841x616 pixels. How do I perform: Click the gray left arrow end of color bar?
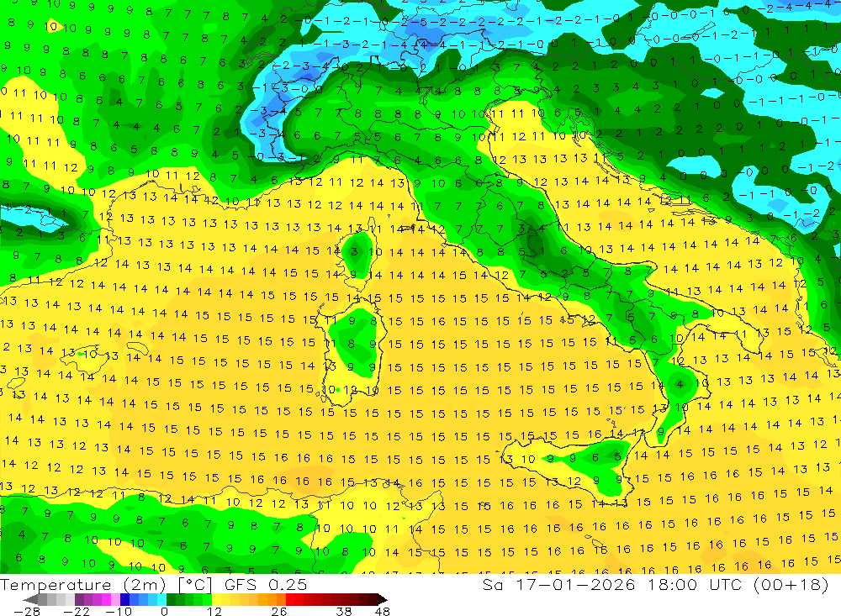[30, 599]
